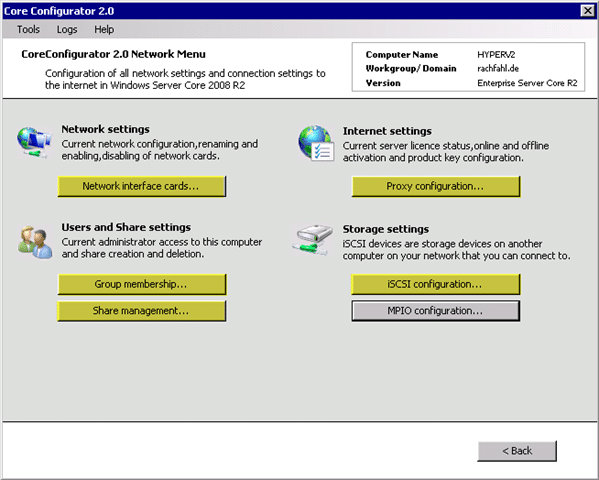599x480 pixels.
Task: Open Proxy configuration
Action: coord(436,186)
